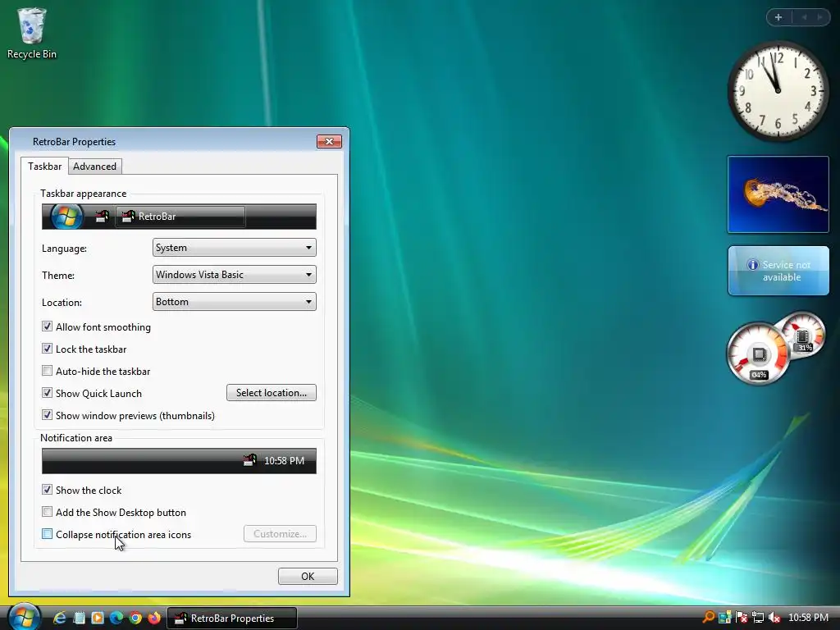Viewport: 840px width, 630px height.
Task: Click the RetroBar Properties taskbar button
Action: (232, 619)
